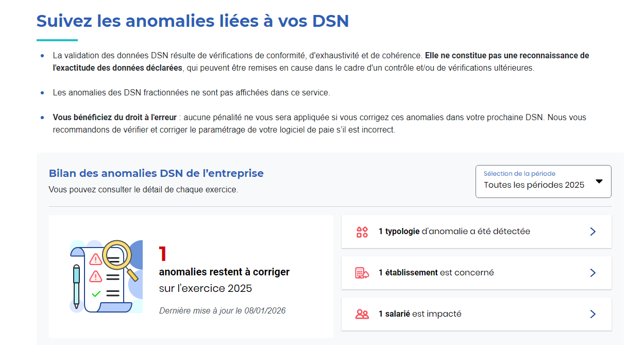644x345 pixels.
Task: Click the people icon beside '1 salarié'
Action: (361, 314)
